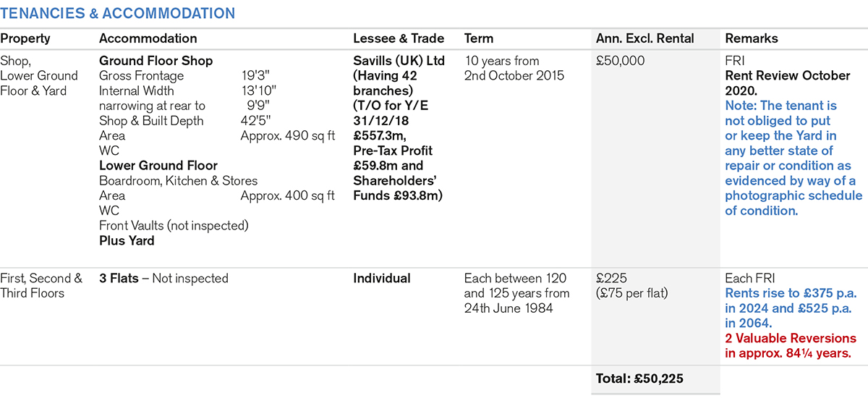Click the Tenancies & Accommodation heading
This screenshot has height=401, width=868.
point(118,14)
